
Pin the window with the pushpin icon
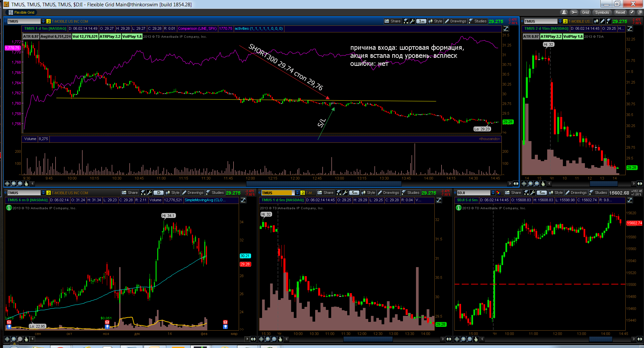pos(632,12)
